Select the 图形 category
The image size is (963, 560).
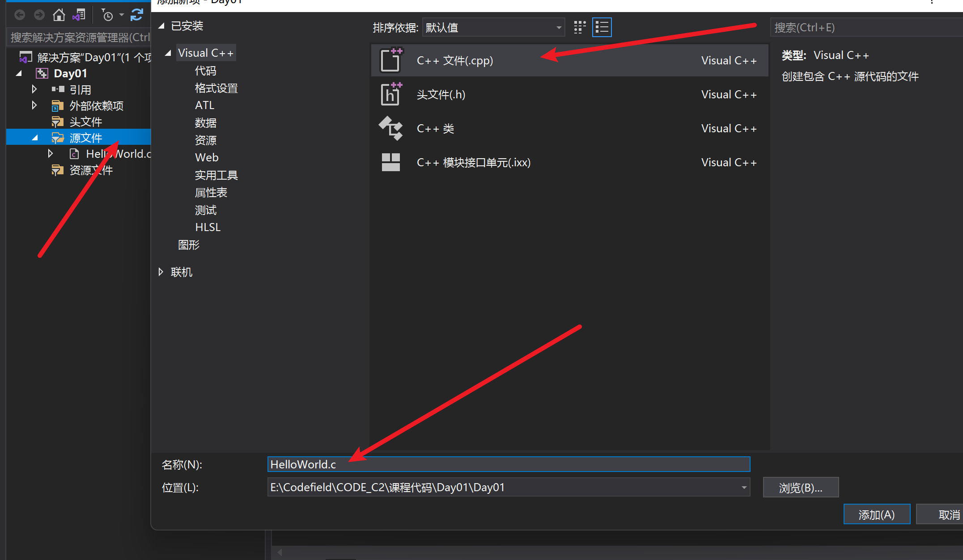[x=189, y=245]
